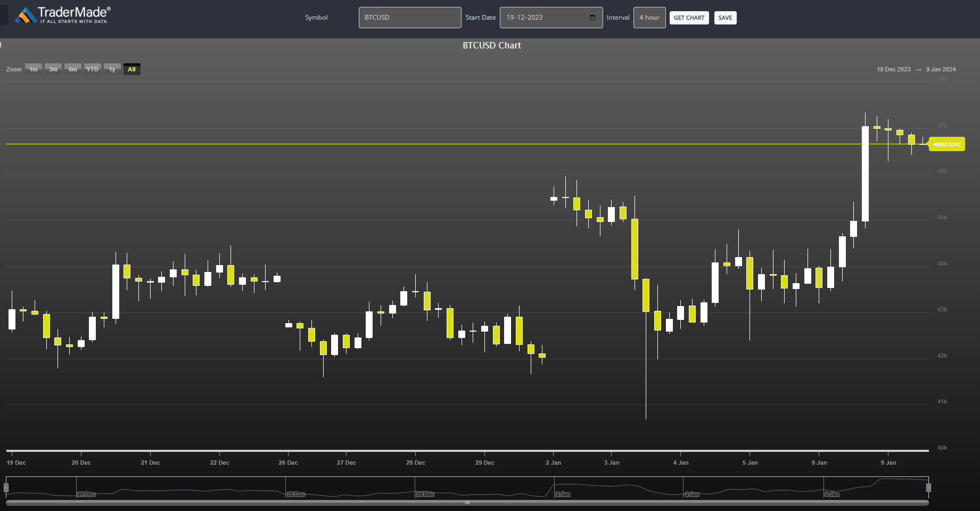Image resolution: width=980 pixels, height=511 pixels.
Task: Click the 19 Dec 2023 range start date
Action: (x=894, y=70)
